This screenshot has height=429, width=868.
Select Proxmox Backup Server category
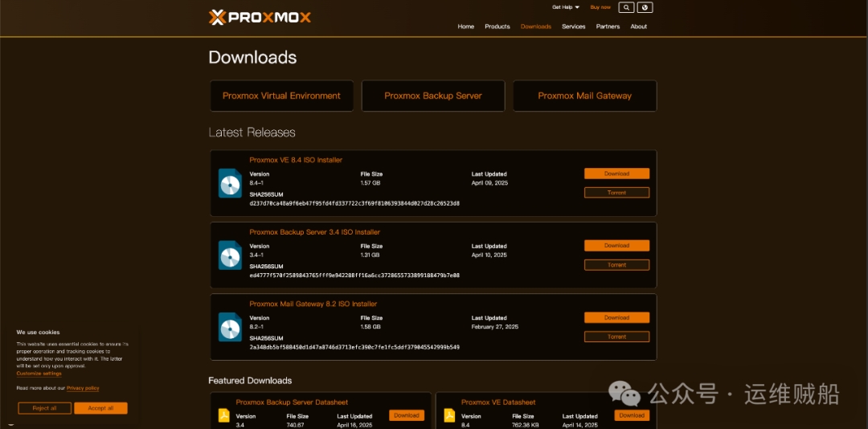pos(433,96)
